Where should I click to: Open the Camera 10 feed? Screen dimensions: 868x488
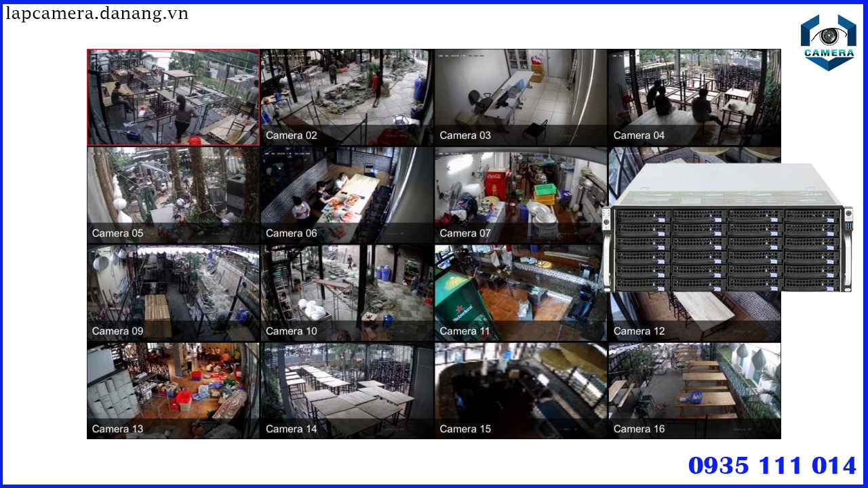point(346,293)
